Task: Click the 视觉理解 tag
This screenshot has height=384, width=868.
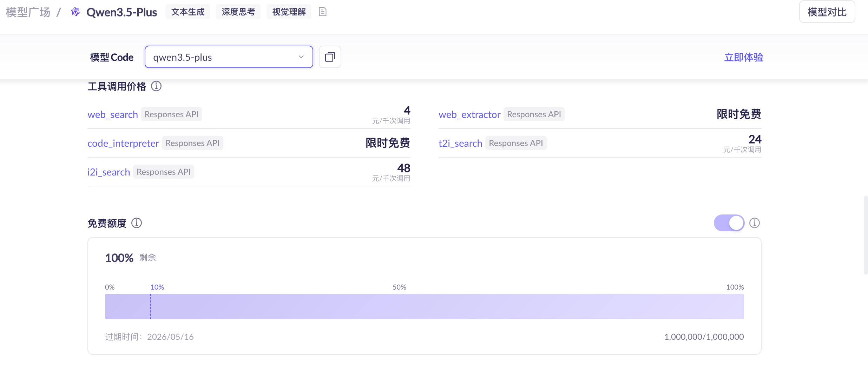Action: pos(289,12)
